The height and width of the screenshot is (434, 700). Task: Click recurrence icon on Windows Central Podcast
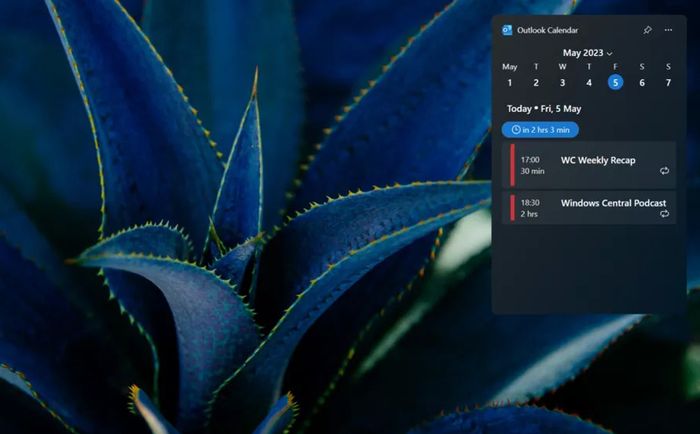(664, 214)
